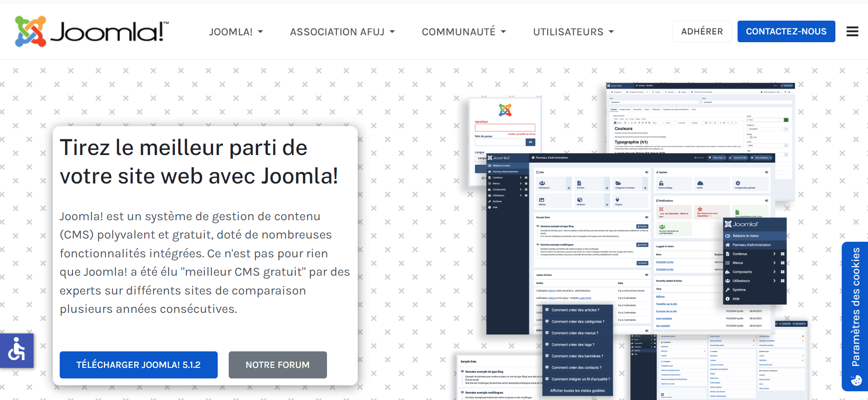Open the NOTRE FORUM button

[x=278, y=365]
